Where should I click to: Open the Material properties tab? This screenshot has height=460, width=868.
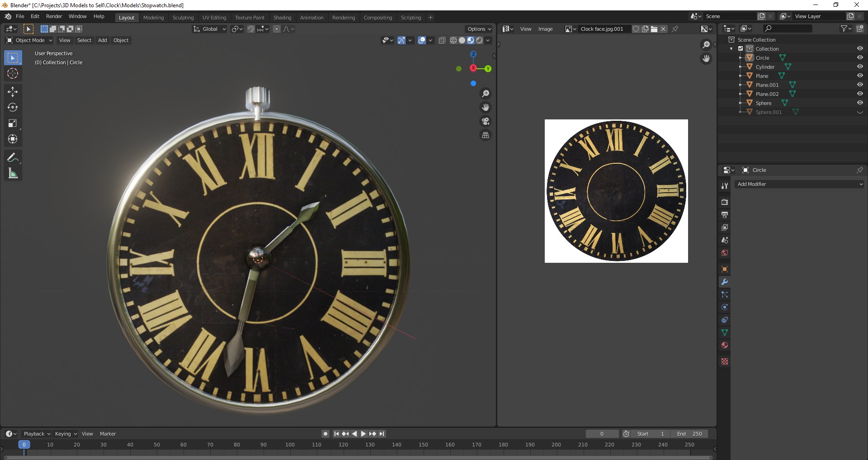click(725, 345)
